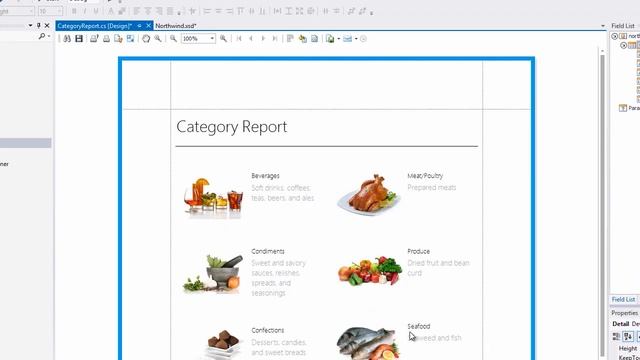Screen dimensions: 640x360
Task: Click the Export Document icon
Action: click(x=330, y=39)
